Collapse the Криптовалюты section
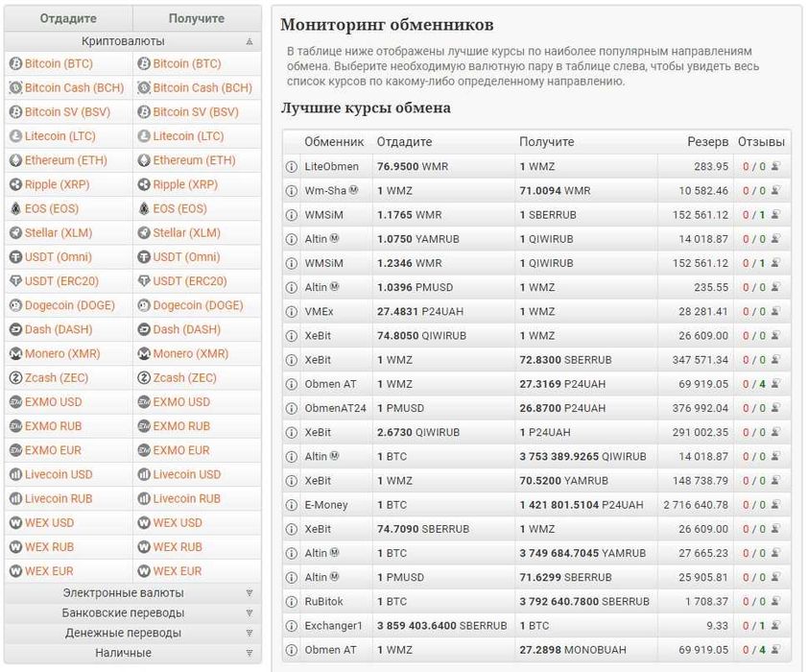This screenshot has width=808, height=672. [x=250, y=41]
